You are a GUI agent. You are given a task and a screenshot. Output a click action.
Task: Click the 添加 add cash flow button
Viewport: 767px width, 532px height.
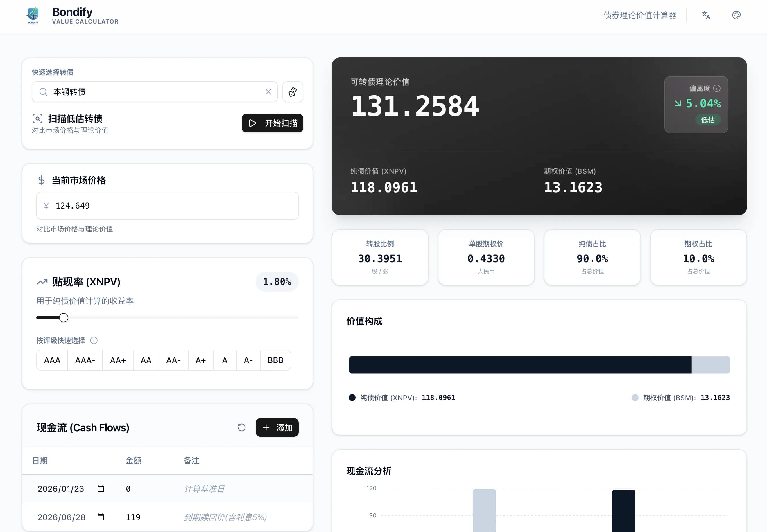tap(277, 427)
